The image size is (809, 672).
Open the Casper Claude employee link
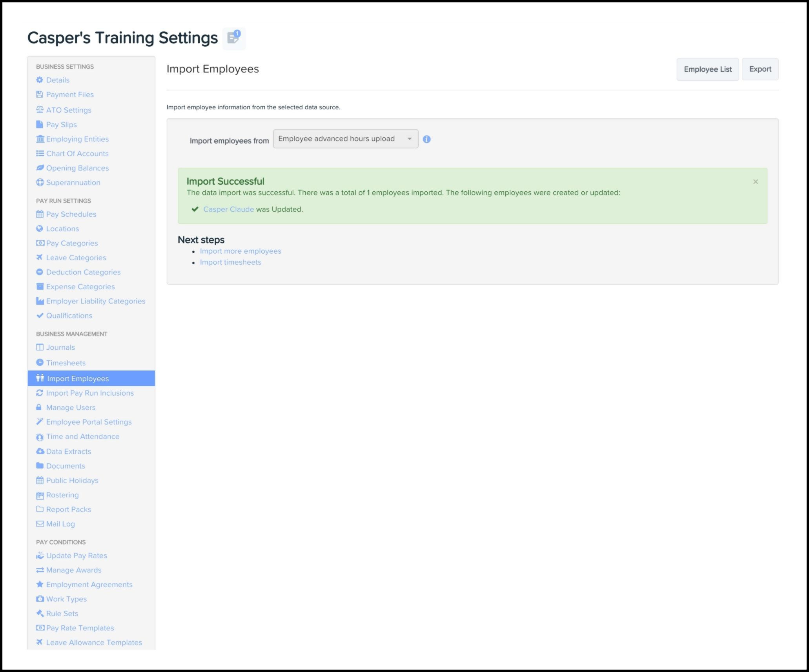click(228, 209)
